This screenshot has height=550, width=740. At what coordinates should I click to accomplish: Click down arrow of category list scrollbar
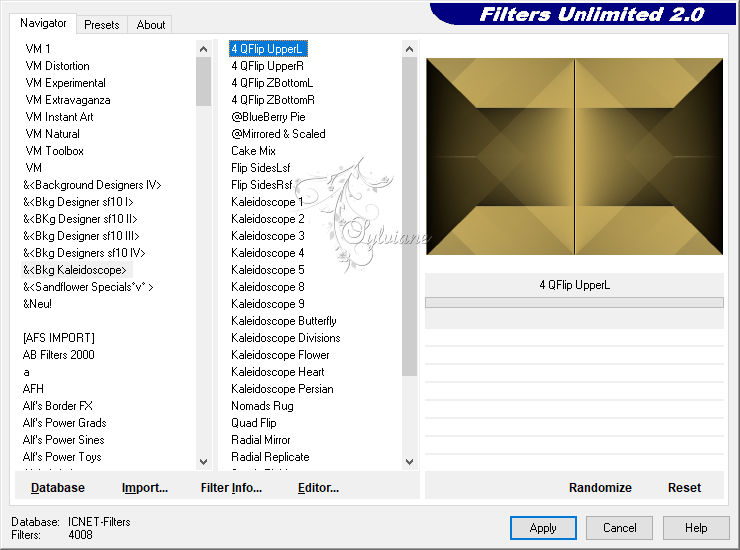203,462
